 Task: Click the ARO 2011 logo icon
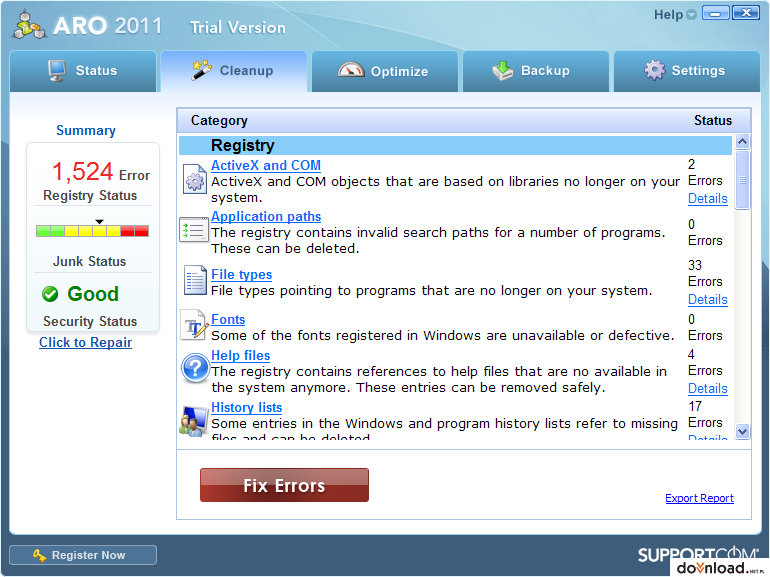coord(28,26)
